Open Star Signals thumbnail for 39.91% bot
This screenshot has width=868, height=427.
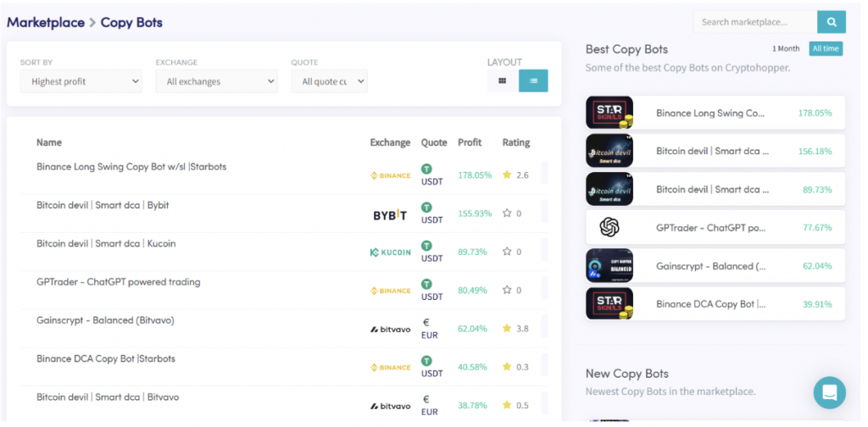609,303
